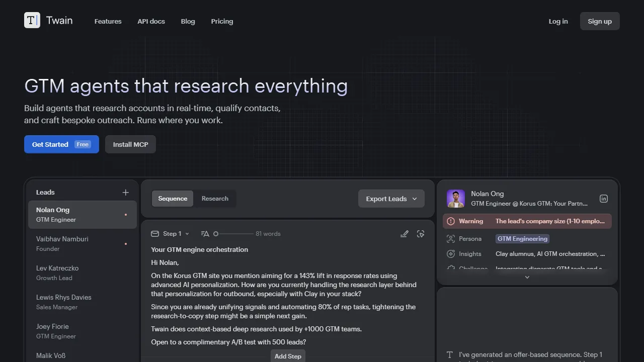Expand the lead details panel chevron
The width and height of the screenshot is (644, 362).
527,277
